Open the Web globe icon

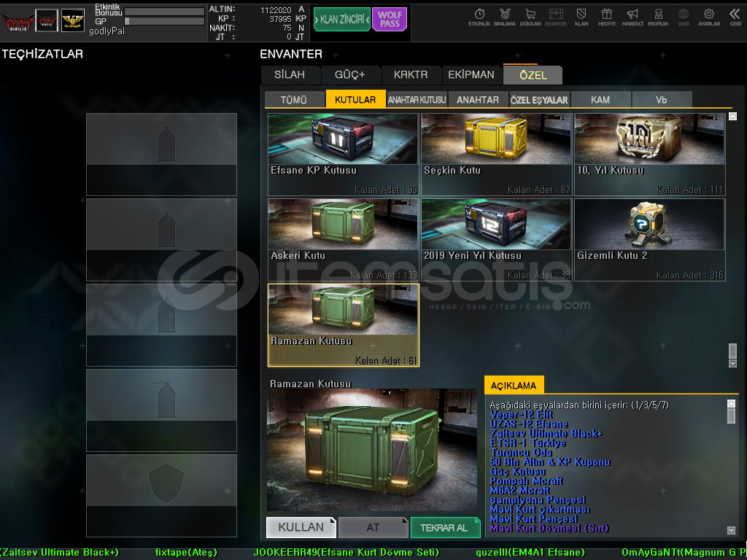click(x=684, y=17)
